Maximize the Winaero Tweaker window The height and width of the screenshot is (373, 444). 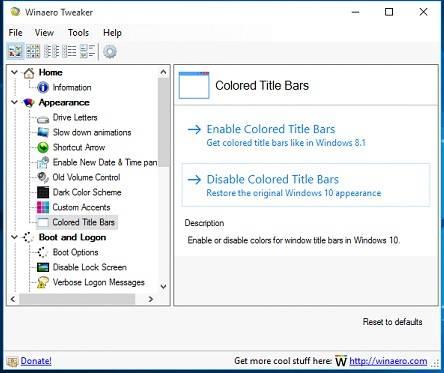pyautogui.click(x=389, y=12)
